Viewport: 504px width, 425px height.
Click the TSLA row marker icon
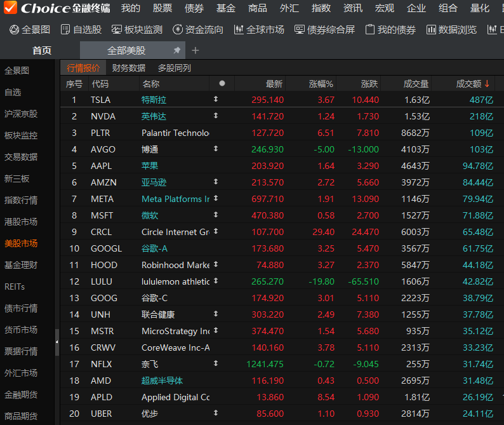[x=216, y=99]
